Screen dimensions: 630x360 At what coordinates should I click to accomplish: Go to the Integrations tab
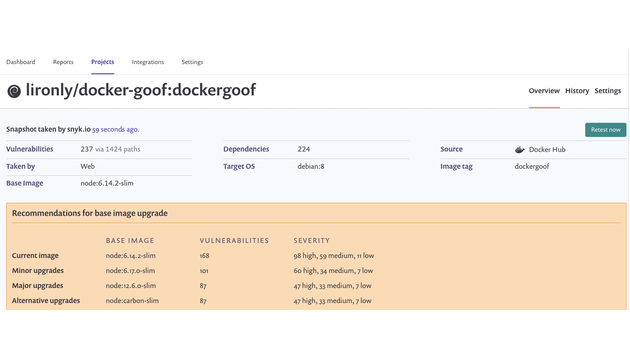pyautogui.click(x=147, y=62)
